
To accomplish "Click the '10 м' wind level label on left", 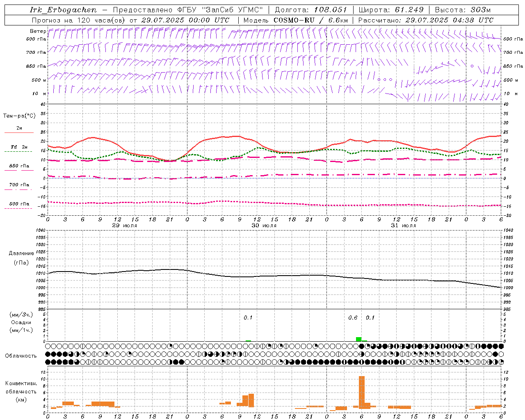I will pos(39,94).
